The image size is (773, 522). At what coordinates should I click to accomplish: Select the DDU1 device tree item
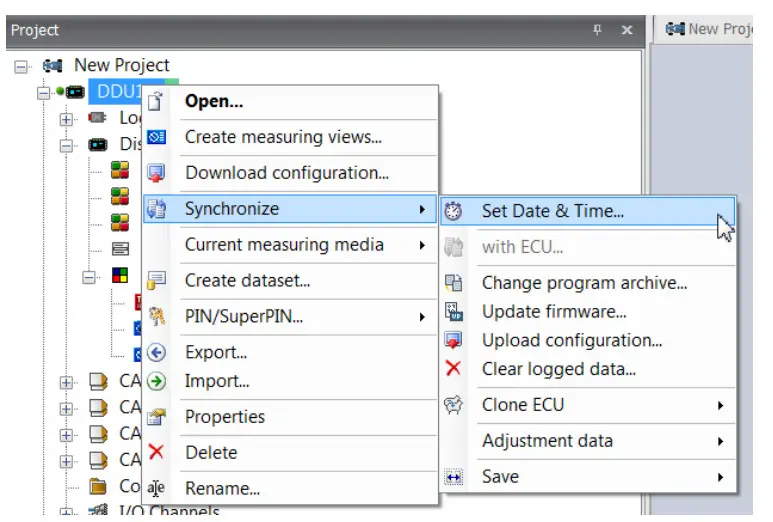116,92
